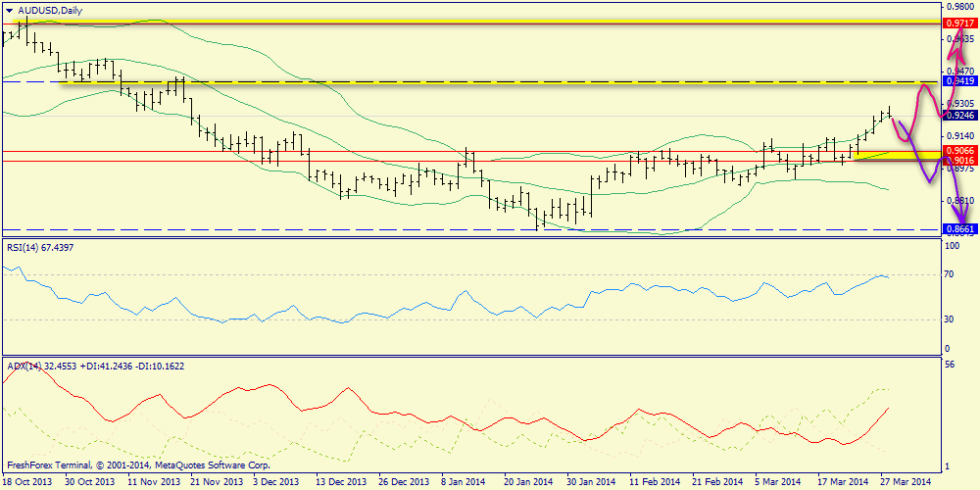Click the RSI 70 level scale label
This screenshot has height=490, width=980.
(x=950, y=275)
